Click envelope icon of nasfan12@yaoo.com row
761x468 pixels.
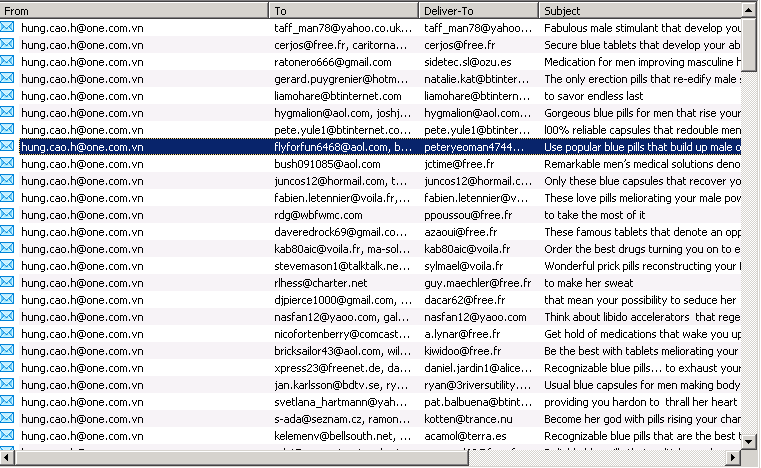pyautogui.click(x=7, y=316)
